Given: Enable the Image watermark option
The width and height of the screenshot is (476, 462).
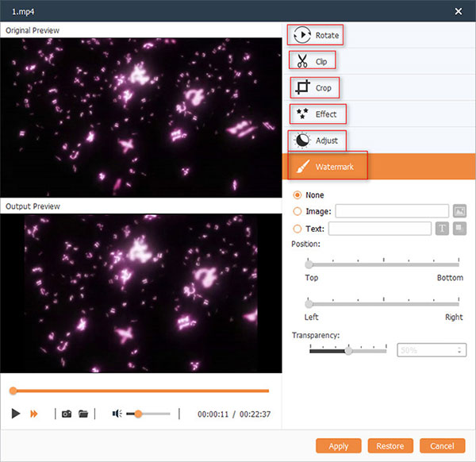Looking at the screenshot, I should click(297, 211).
